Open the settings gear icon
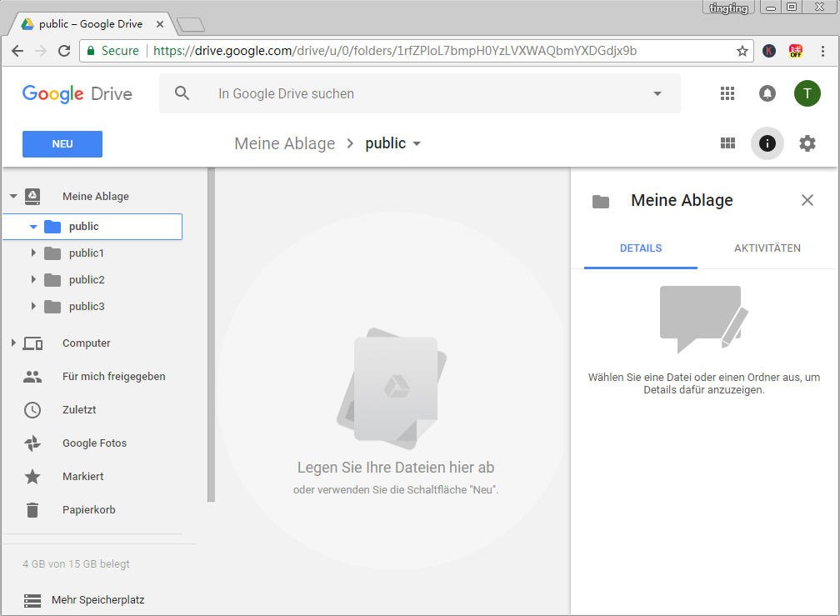 pos(807,143)
